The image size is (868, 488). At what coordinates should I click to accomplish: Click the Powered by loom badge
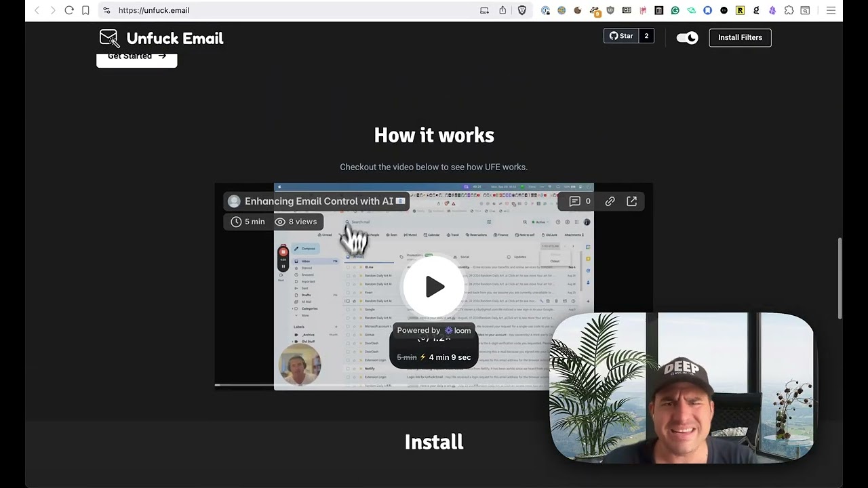[434, 331]
